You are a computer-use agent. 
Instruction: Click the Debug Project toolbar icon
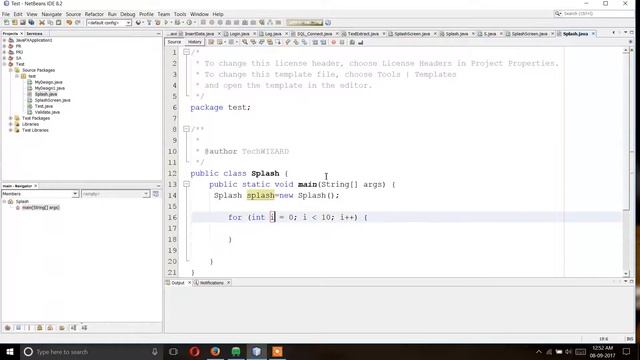click(x=177, y=22)
